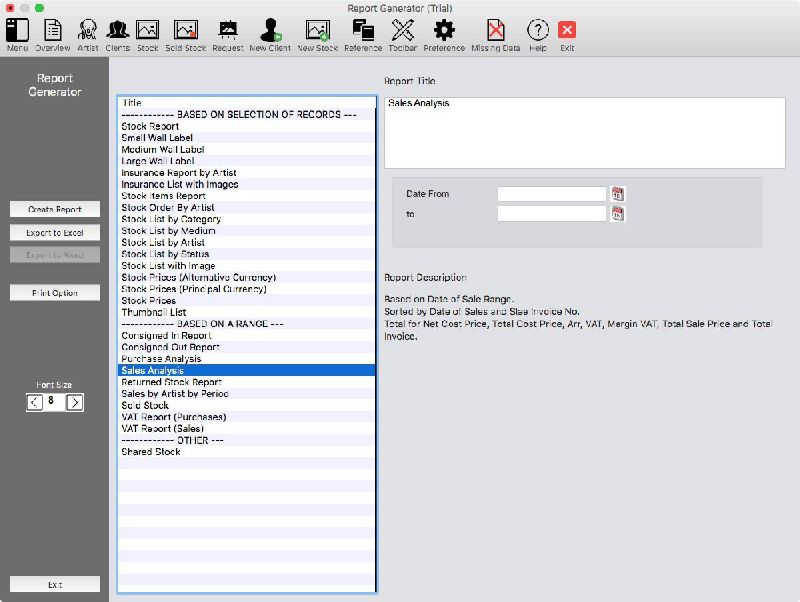800x602 pixels.
Task: Select Sales by Artist by Period
Action: coord(246,394)
